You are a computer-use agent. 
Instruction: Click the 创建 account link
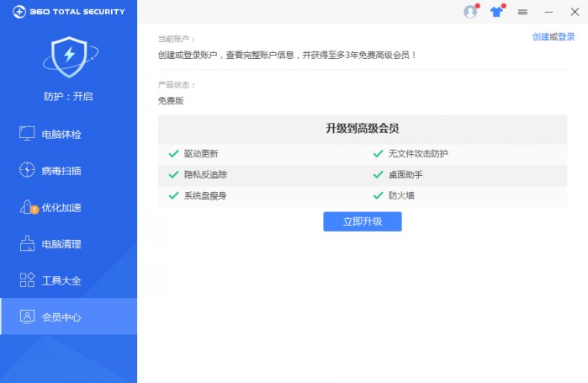pyautogui.click(x=540, y=37)
